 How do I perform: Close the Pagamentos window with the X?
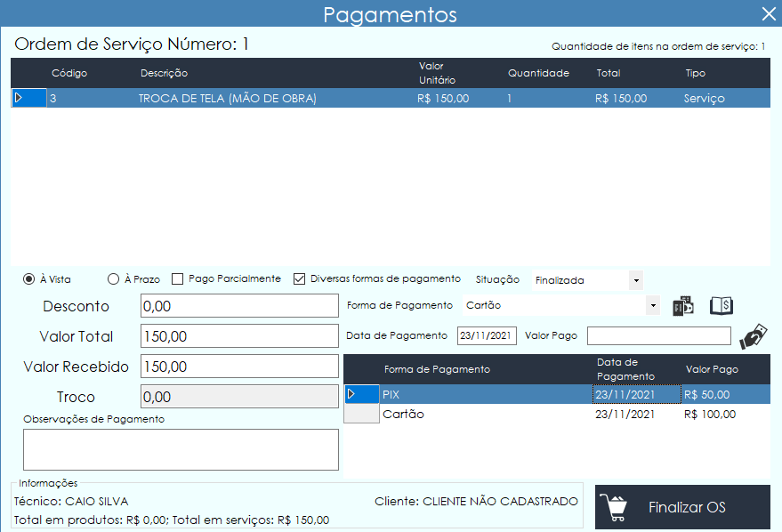click(x=768, y=13)
